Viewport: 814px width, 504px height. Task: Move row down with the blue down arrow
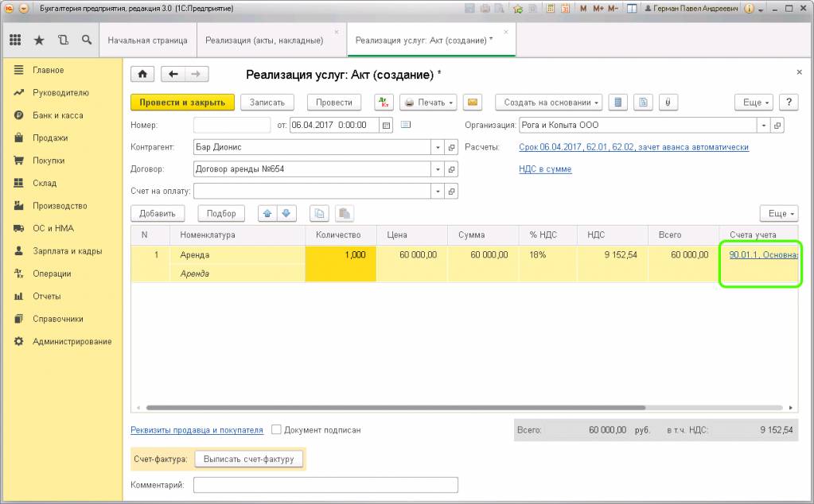pyautogui.click(x=286, y=213)
